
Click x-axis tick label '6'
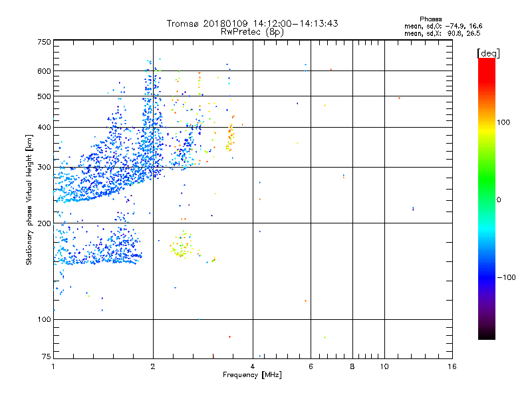(311, 366)
